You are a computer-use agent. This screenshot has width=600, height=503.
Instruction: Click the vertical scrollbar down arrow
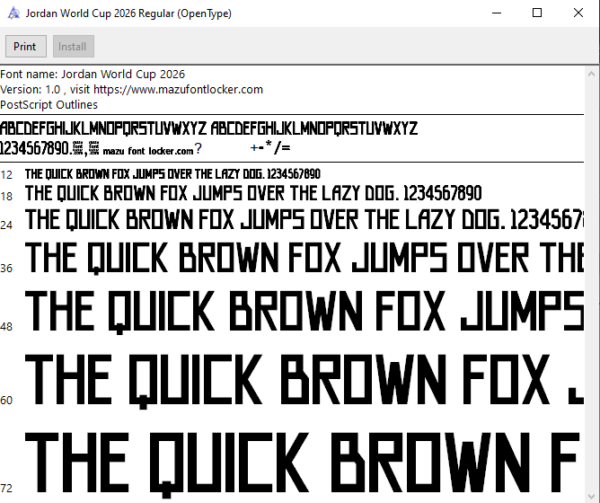tap(591, 497)
